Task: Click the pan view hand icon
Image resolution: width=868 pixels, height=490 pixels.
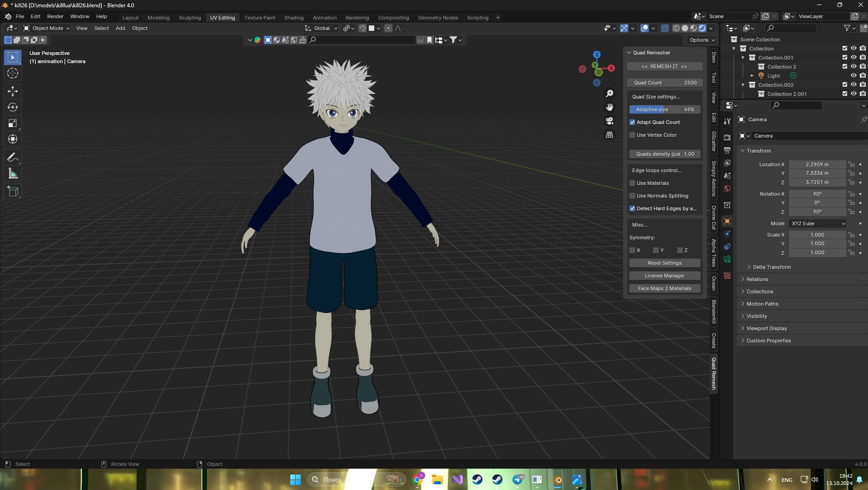Action: click(610, 107)
